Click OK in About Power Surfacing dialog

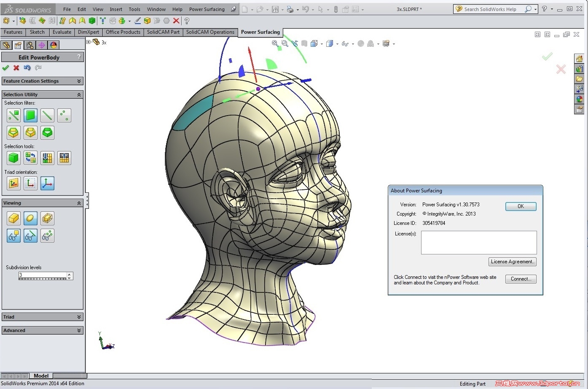click(521, 206)
